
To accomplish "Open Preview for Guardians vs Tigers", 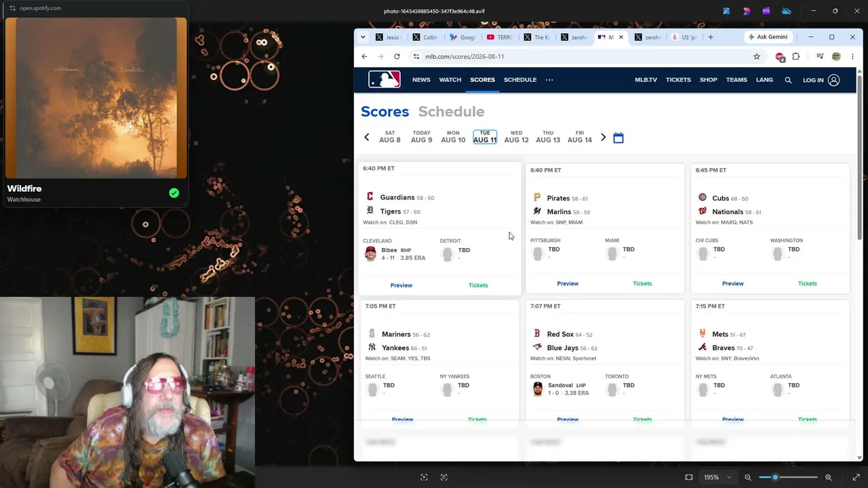I will pos(401,285).
